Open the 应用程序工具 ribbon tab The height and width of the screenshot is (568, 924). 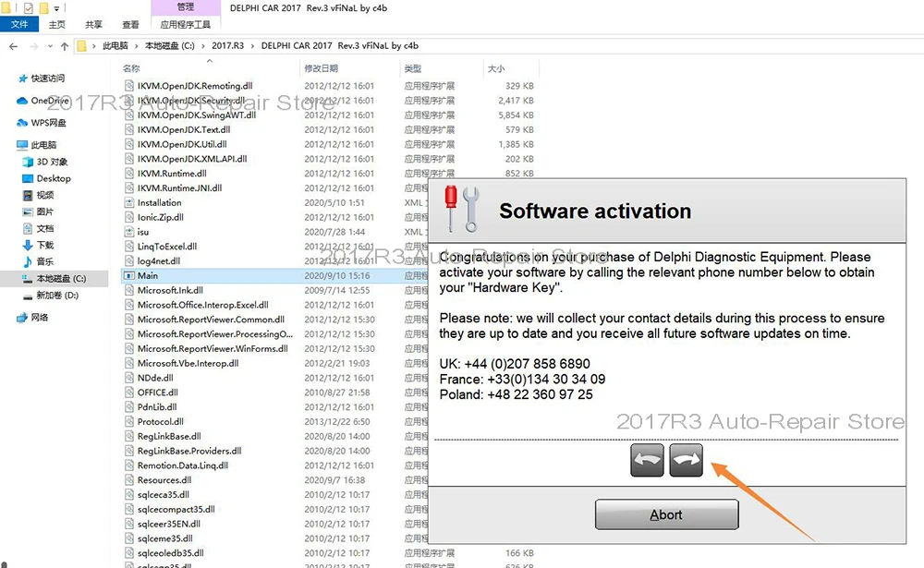pyautogui.click(x=186, y=24)
